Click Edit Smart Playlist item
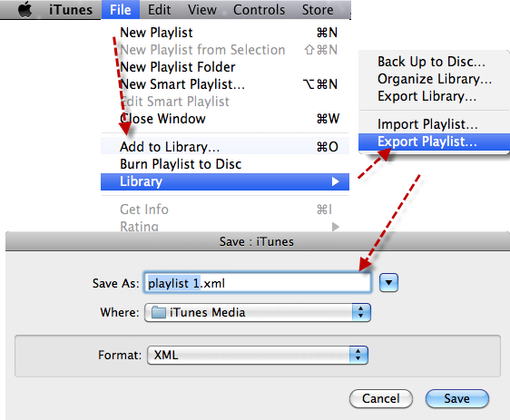Viewport: 510px width, 420px height. point(225,102)
